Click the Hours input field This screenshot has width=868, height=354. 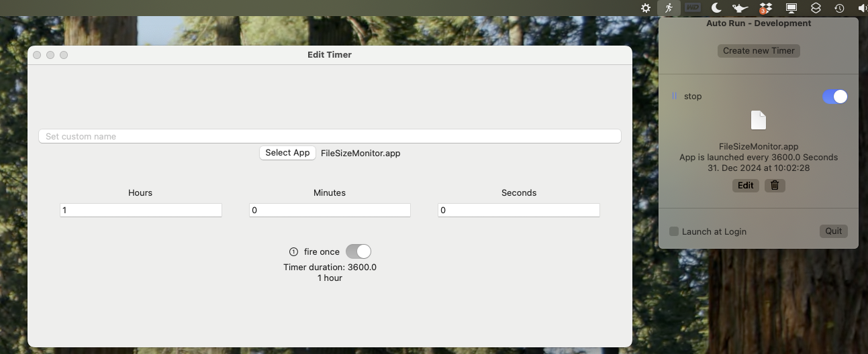(140, 210)
